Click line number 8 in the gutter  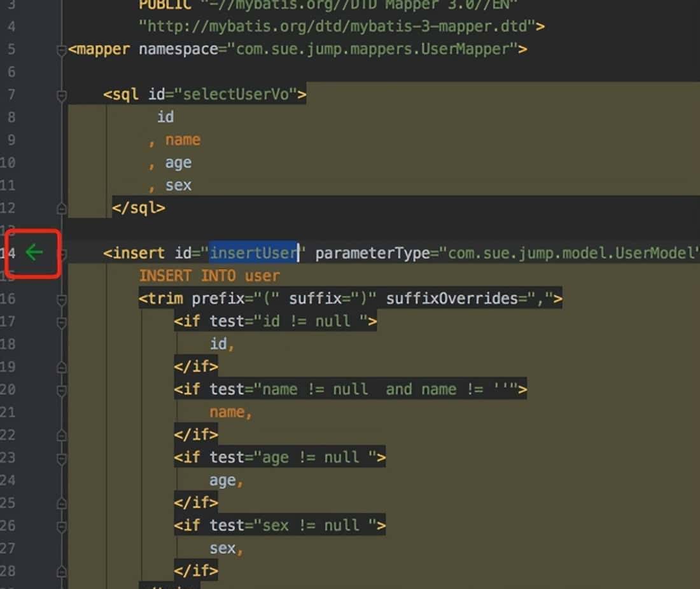click(9, 118)
